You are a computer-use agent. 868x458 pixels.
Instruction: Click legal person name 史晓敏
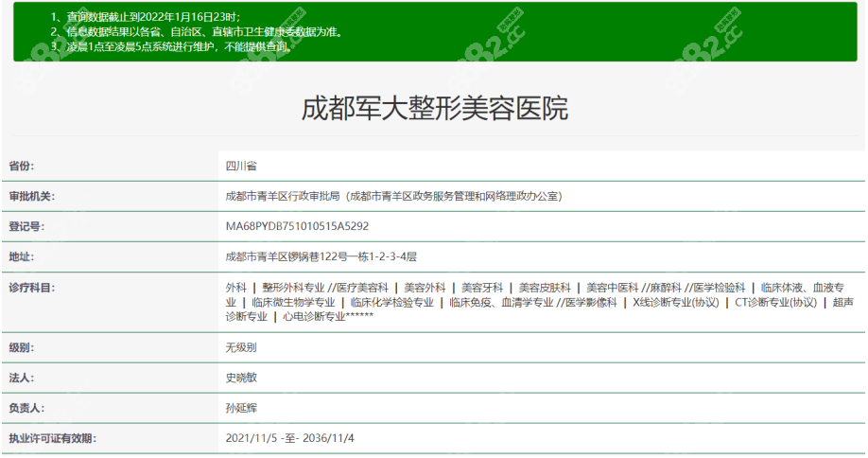(241, 379)
